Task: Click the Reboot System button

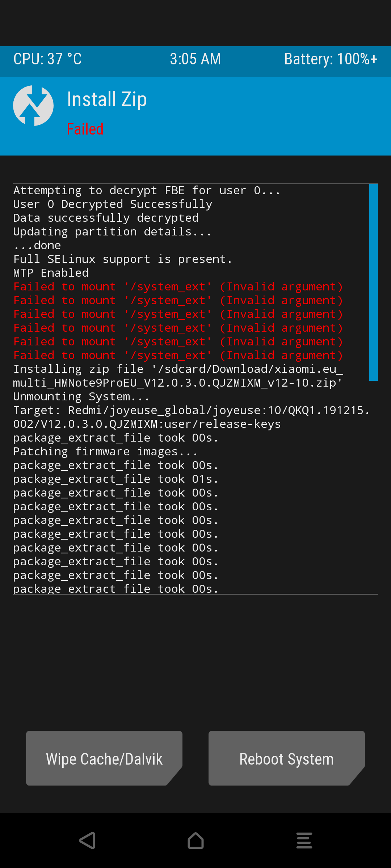Action: (x=287, y=758)
